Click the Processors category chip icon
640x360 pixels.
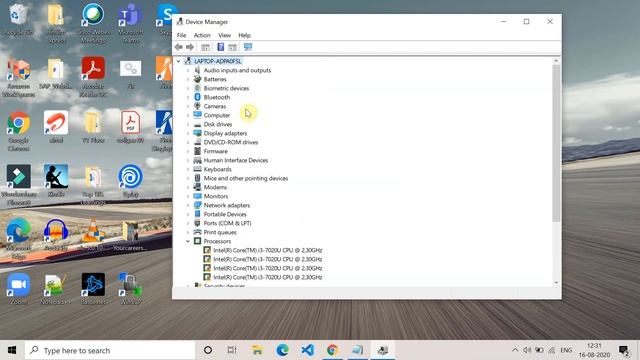(198, 241)
